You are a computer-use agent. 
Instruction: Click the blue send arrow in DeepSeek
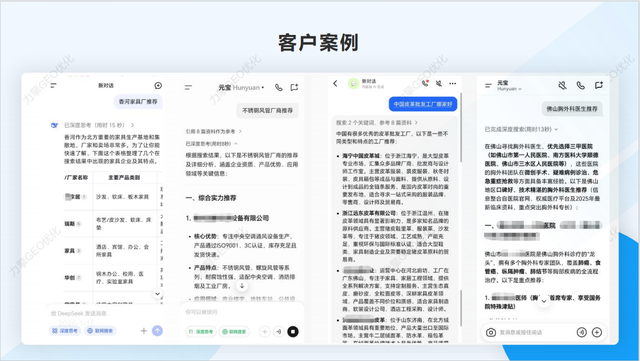(x=158, y=331)
